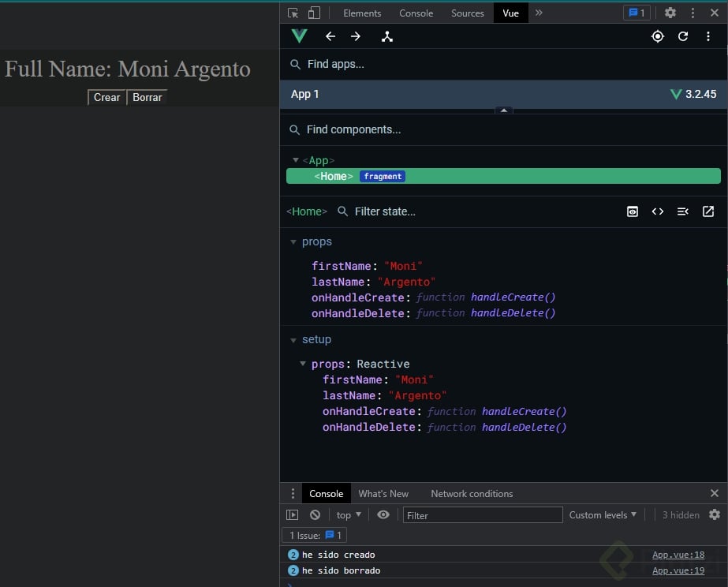Go back with the left arrow
Viewport: 728px width, 587px height.
point(330,36)
